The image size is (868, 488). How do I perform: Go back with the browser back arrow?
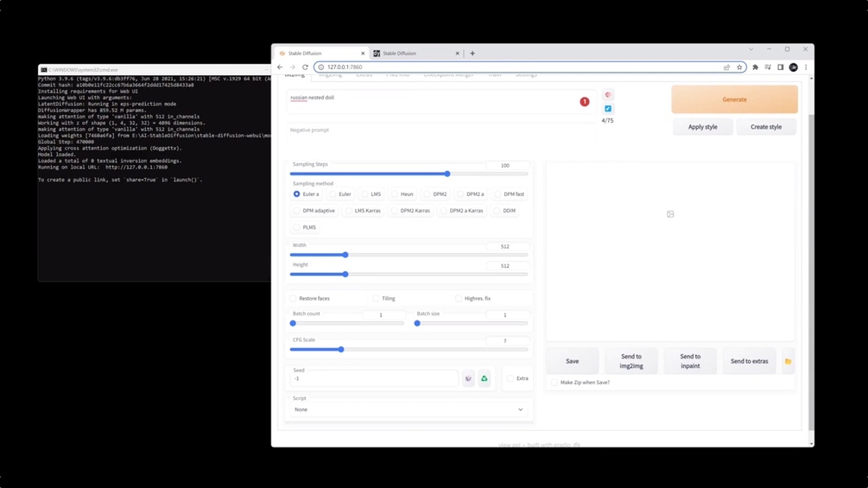coord(280,67)
